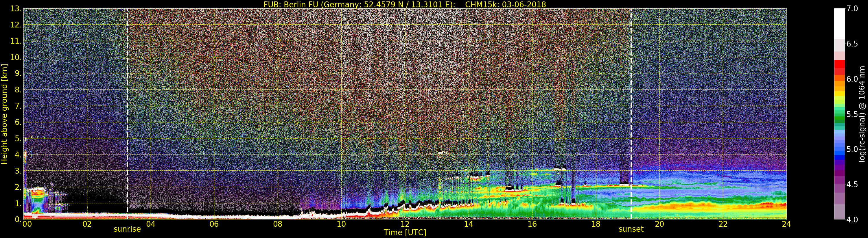This screenshot has height=238, width=868.
Task: Click the colorbar tick value 6.0
Action: tap(852, 79)
